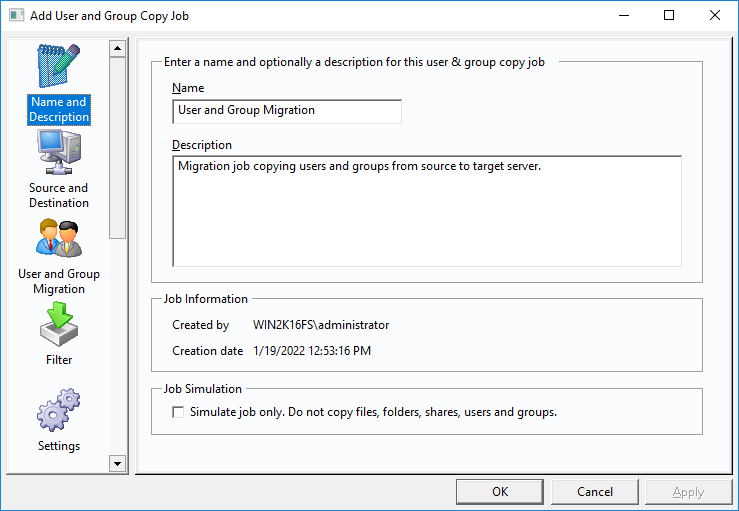Viewport: 739px width, 511px height.
Task: Select the Name and Description label
Action: coord(59,109)
